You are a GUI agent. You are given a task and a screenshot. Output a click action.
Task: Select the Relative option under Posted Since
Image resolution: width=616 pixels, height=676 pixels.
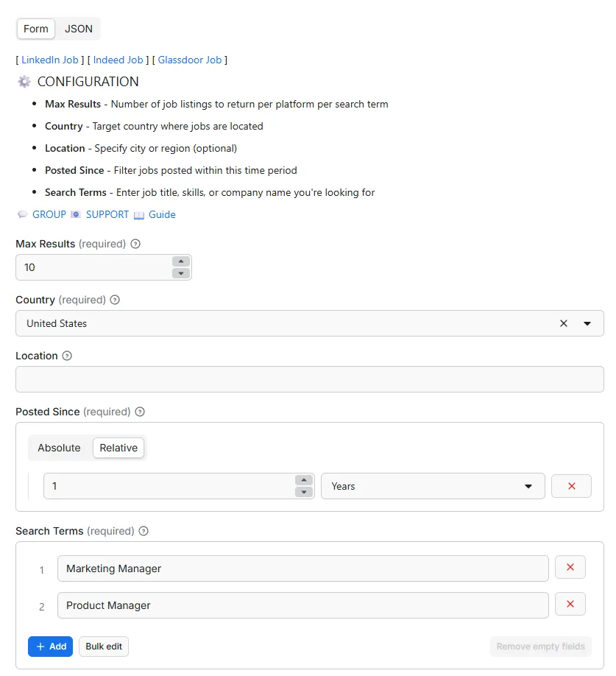118,448
